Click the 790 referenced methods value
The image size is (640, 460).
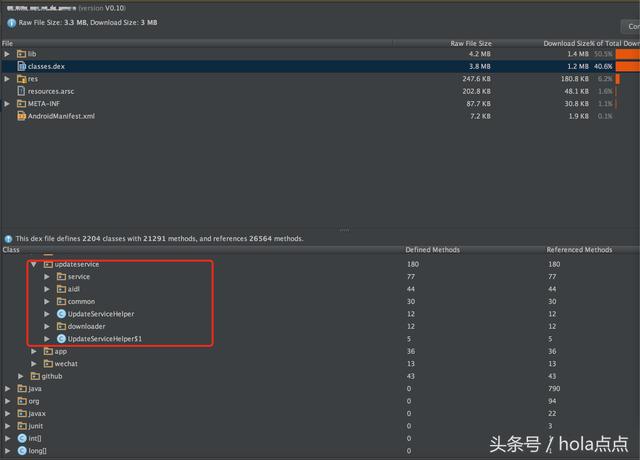click(554, 389)
